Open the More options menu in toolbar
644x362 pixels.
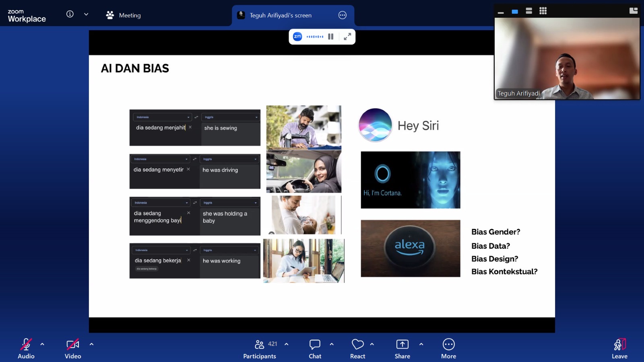(448, 348)
